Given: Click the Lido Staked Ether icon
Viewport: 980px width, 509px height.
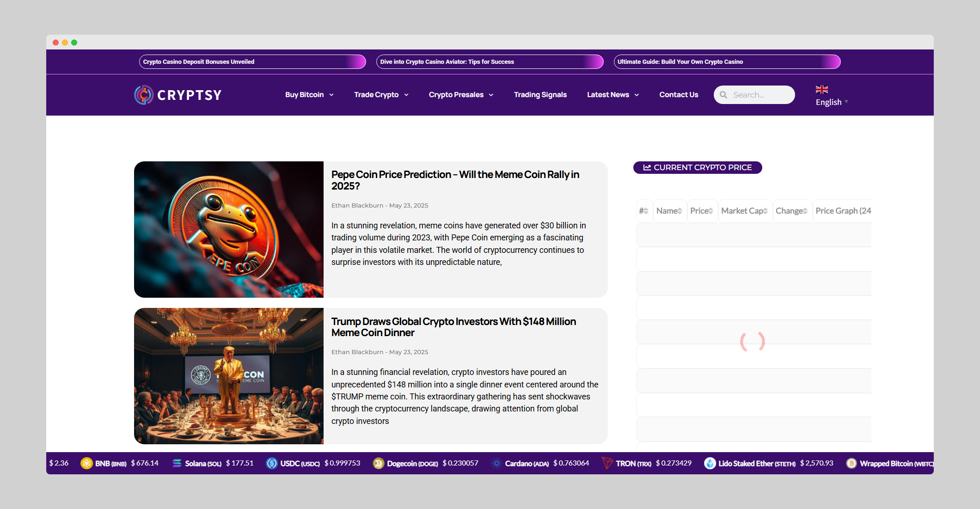Looking at the screenshot, I should (x=710, y=463).
